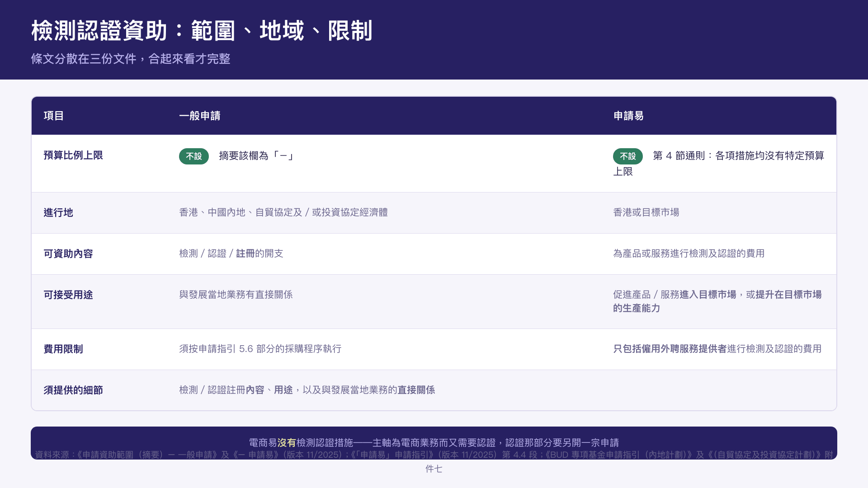
Task: Click the 一般申請 column header
Action: click(199, 116)
